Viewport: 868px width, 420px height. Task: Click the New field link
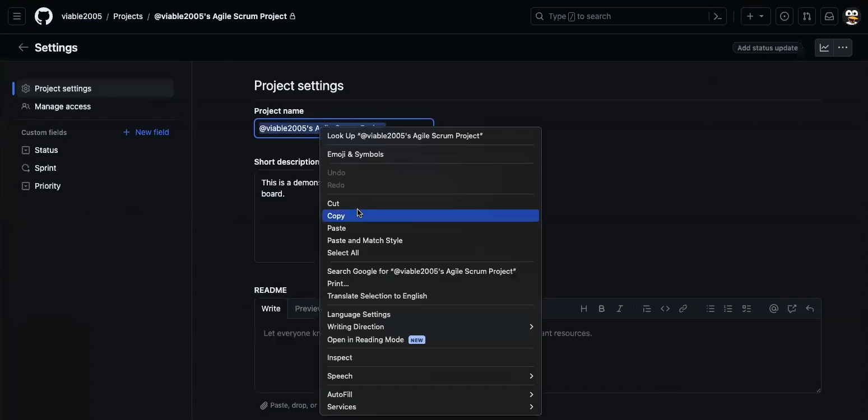click(146, 132)
